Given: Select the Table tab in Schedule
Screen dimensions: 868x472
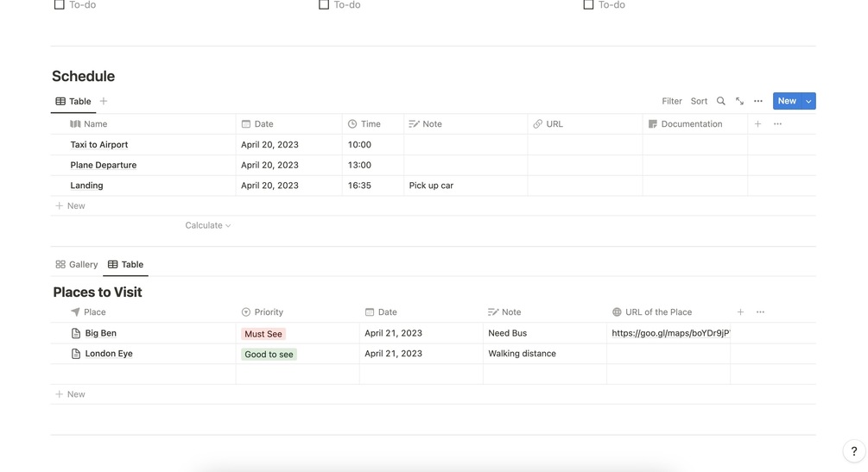Looking at the screenshot, I should pyautogui.click(x=73, y=101).
